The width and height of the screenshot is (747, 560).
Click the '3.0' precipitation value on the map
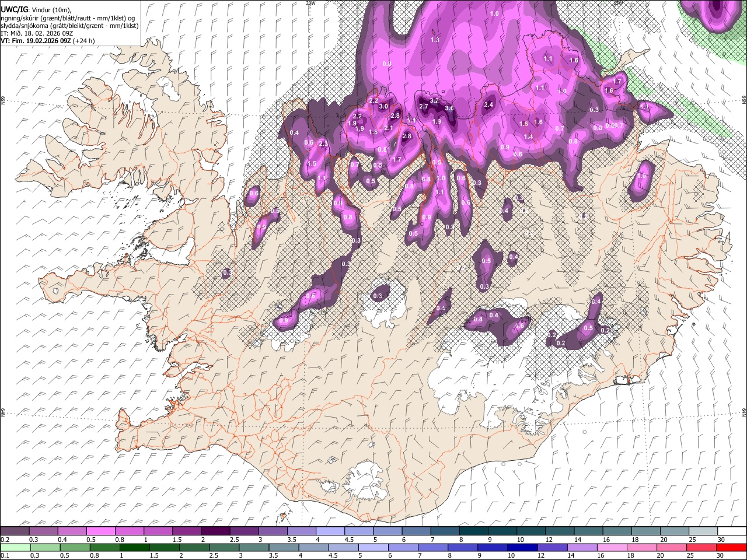383,107
